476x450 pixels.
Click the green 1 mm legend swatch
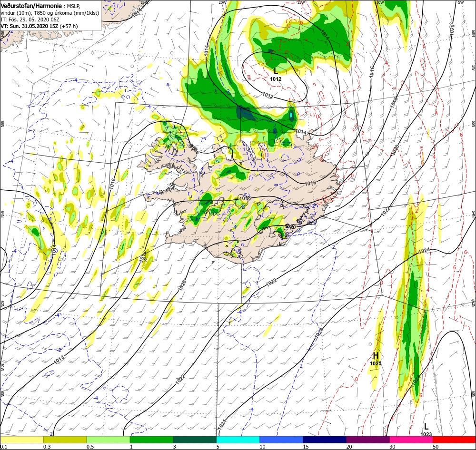[151, 440]
